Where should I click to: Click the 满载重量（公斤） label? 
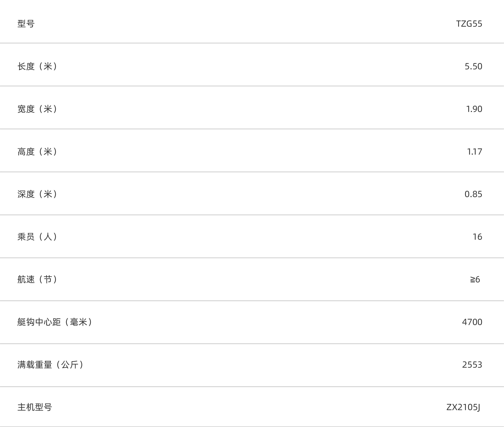tap(51, 365)
